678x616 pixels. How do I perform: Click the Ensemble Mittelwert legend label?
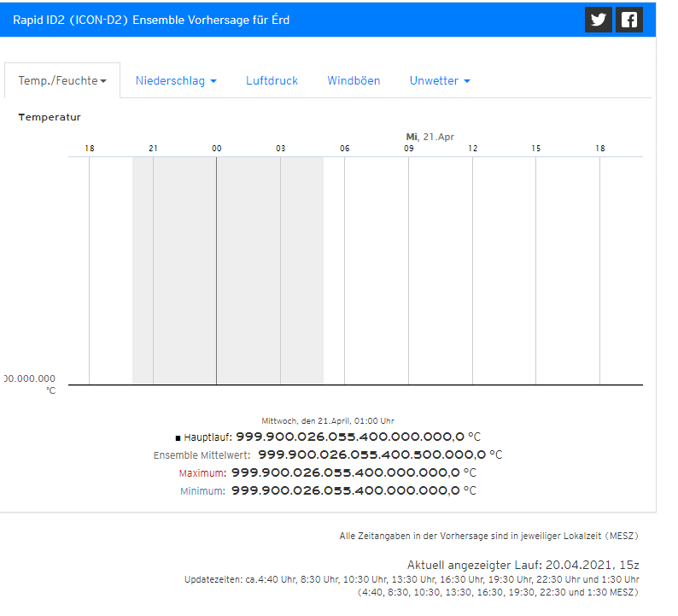(x=202, y=455)
